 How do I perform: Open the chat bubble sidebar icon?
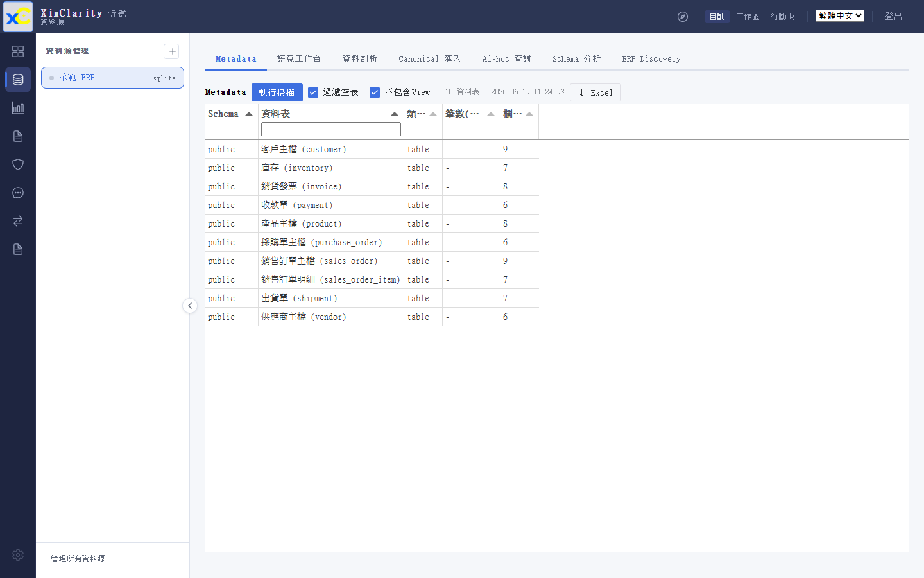[18, 193]
